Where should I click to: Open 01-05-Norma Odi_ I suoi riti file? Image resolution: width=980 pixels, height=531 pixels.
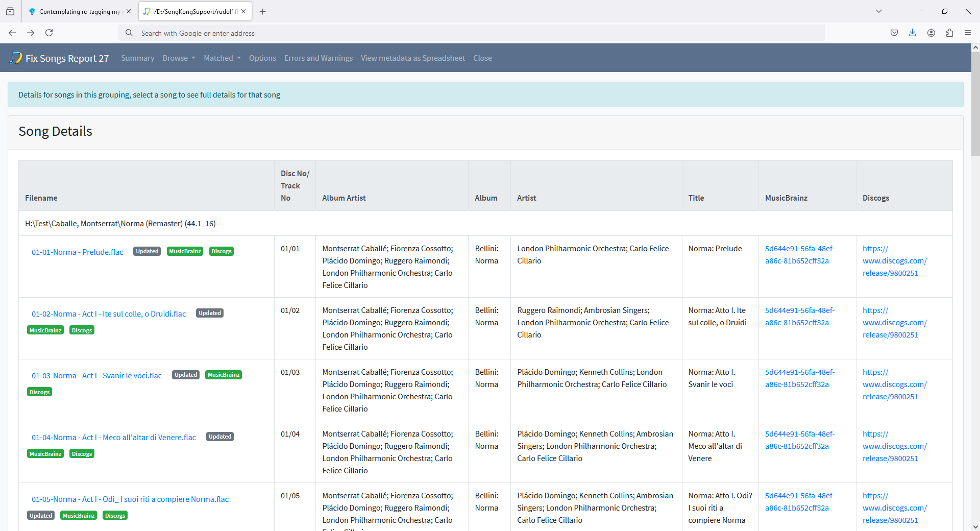[130, 499]
